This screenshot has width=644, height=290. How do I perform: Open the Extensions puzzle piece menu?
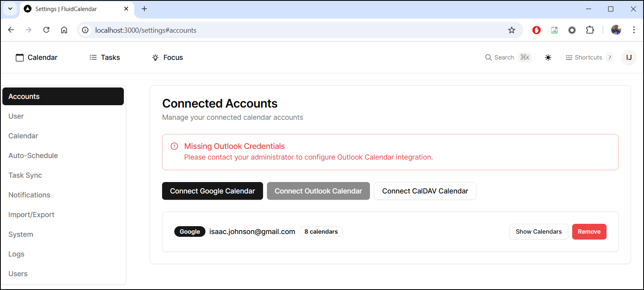pos(590,30)
